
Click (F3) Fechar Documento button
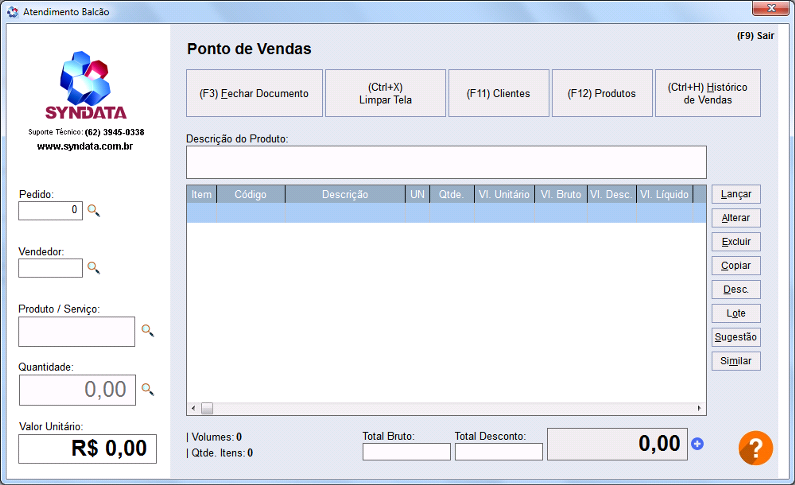click(x=254, y=93)
